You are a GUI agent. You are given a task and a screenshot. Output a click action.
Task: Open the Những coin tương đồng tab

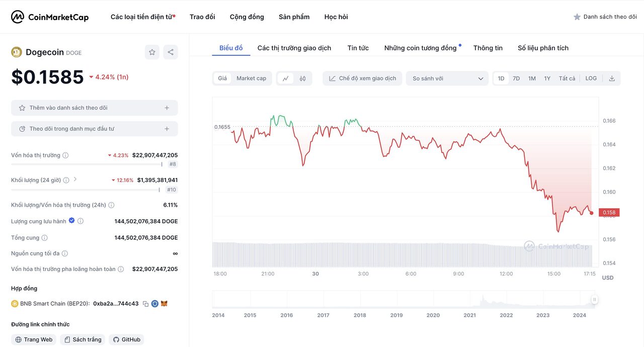[421, 48]
